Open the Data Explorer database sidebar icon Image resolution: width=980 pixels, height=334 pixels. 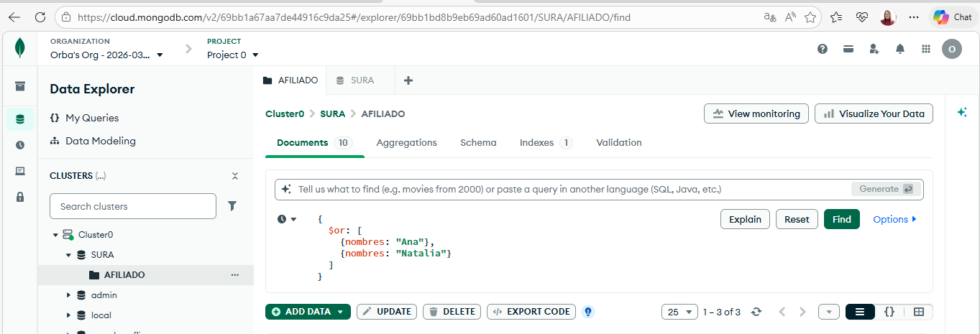pyautogui.click(x=20, y=119)
